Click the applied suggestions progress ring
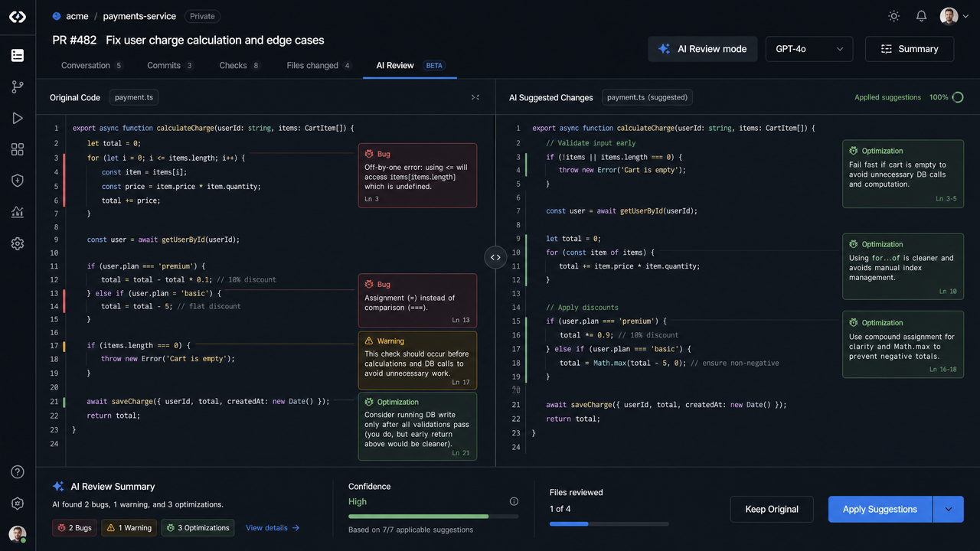 tap(959, 97)
